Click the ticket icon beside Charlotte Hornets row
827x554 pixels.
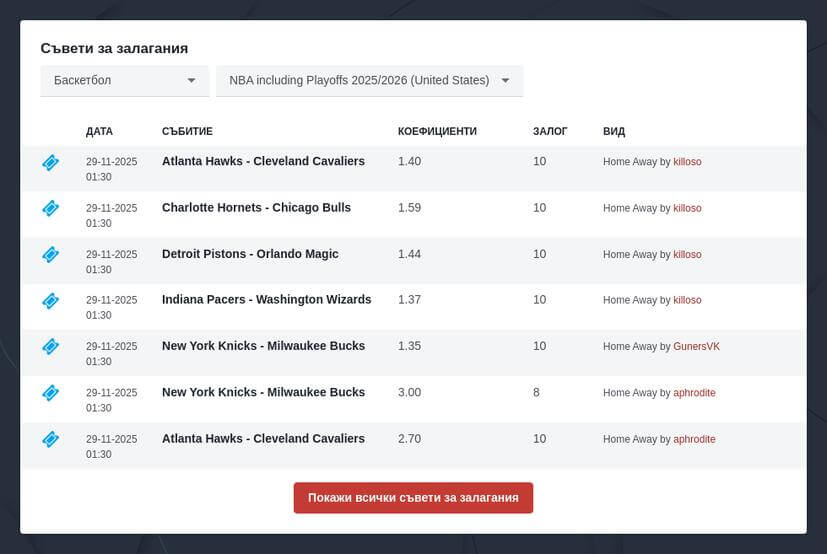point(50,208)
